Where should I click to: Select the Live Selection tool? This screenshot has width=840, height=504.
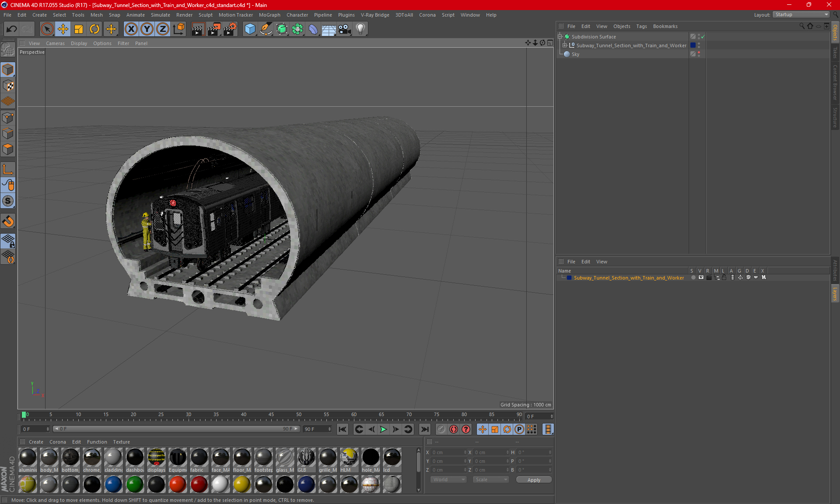pos(47,29)
